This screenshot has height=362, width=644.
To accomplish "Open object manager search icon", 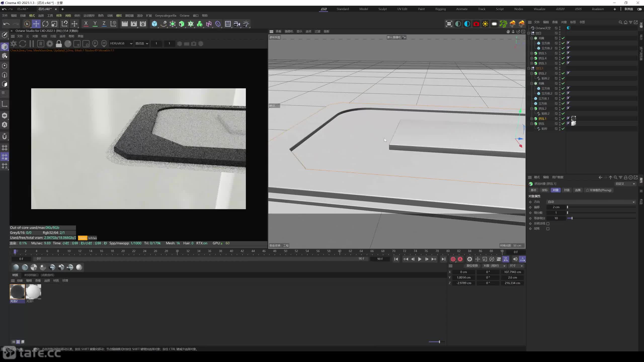I will tap(620, 22).
